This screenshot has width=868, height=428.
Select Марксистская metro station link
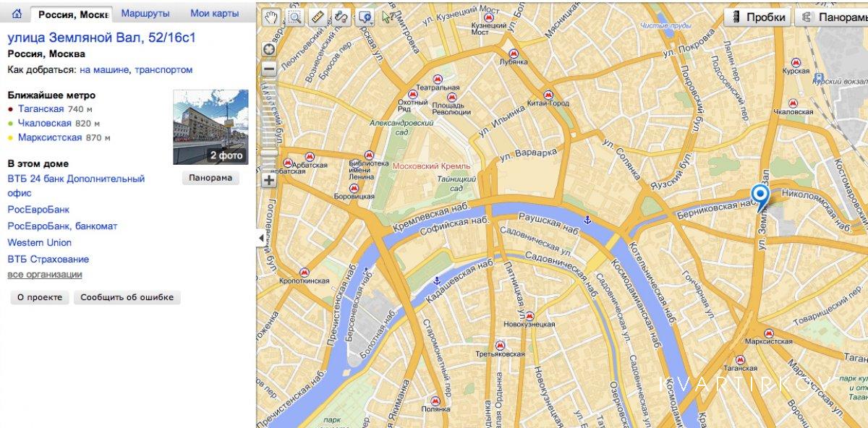(50, 138)
